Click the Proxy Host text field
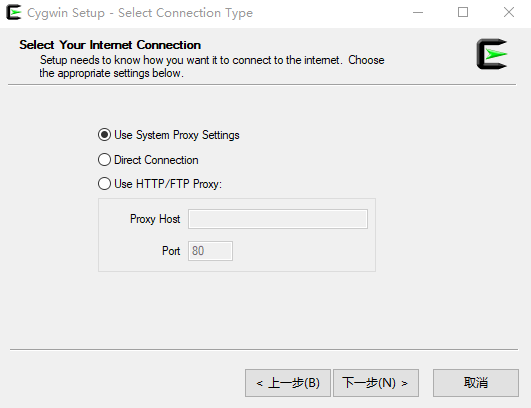Image resolution: width=531 pixels, height=408 pixels. point(278,219)
